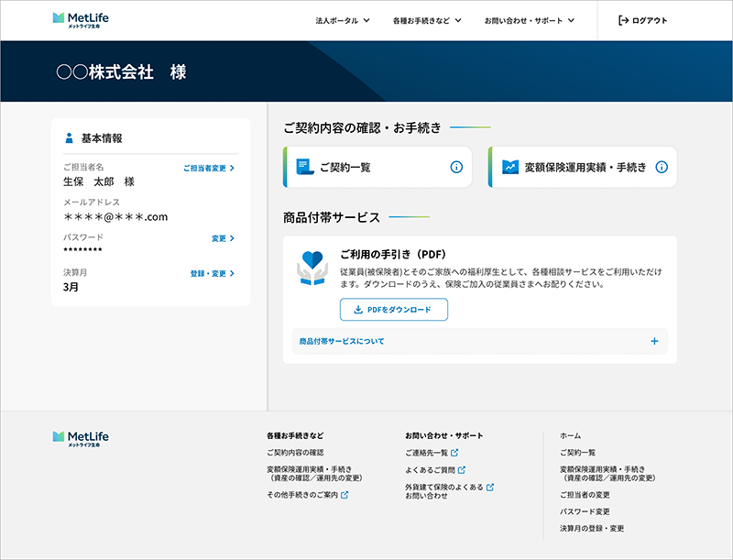Click ご契約一覧 in the footer's right column
Viewport: 733px width, 560px height.
click(578, 453)
